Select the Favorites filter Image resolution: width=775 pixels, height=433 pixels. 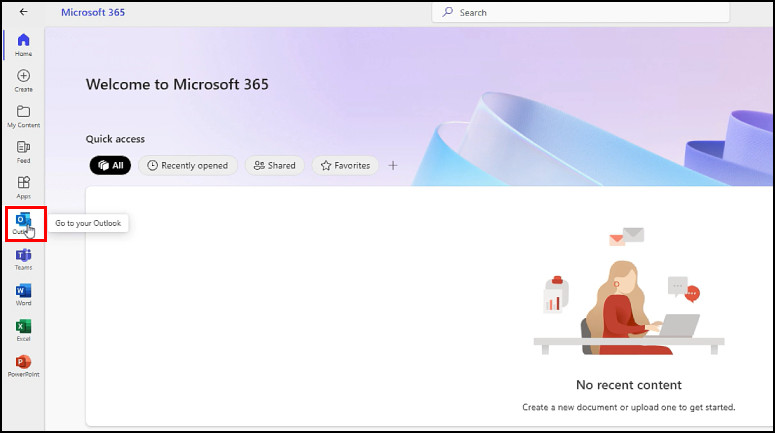tap(345, 166)
